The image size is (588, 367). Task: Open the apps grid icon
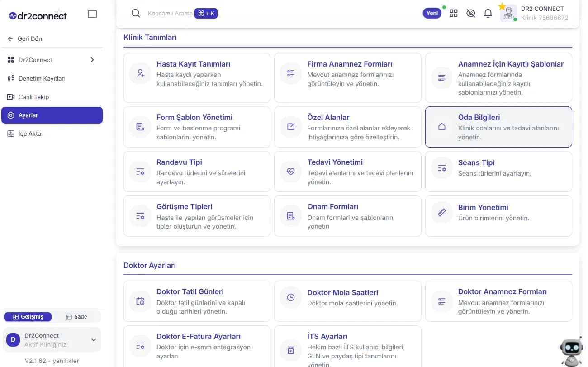click(x=454, y=13)
